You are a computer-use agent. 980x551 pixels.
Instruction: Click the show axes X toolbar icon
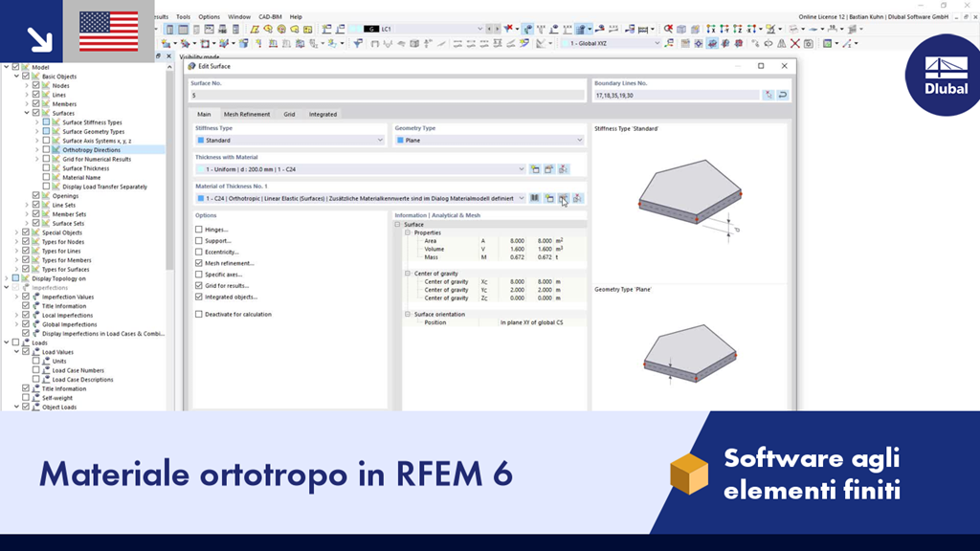click(711, 29)
